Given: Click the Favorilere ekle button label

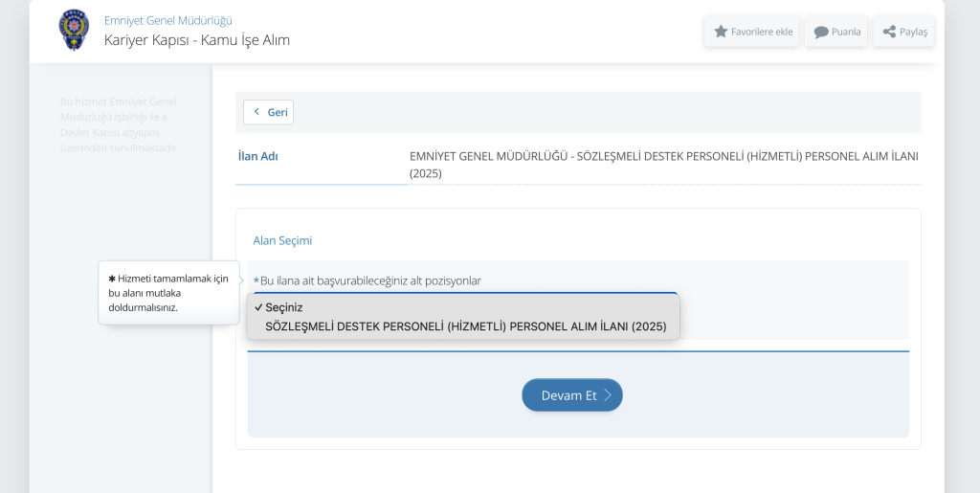Looking at the screenshot, I should coord(762,32).
